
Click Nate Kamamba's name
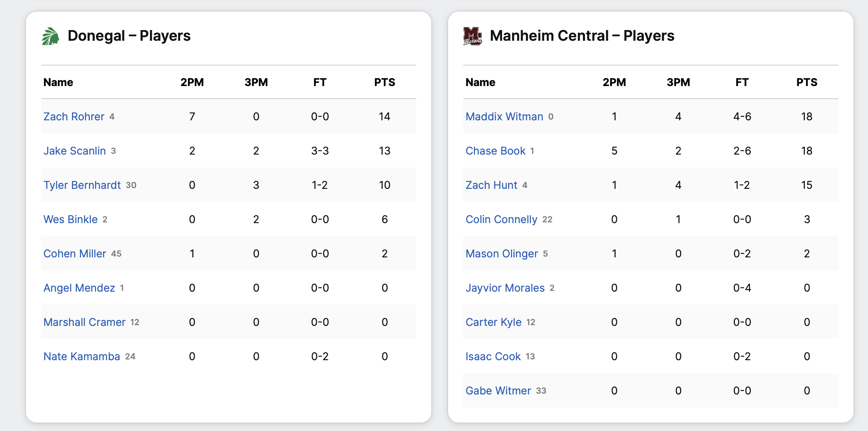(x=81, y=356)
